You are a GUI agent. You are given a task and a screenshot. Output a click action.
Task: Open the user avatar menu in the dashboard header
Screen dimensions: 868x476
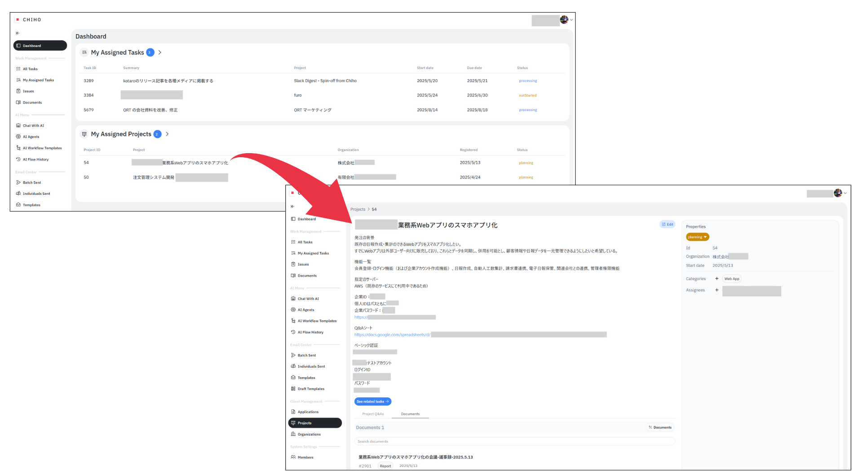click(565, 20)
